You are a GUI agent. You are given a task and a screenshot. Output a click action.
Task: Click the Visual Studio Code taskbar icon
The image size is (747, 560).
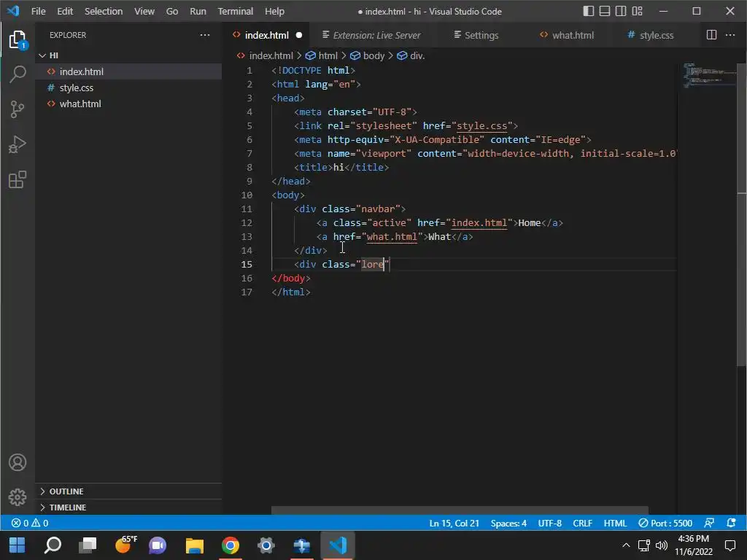337,545
